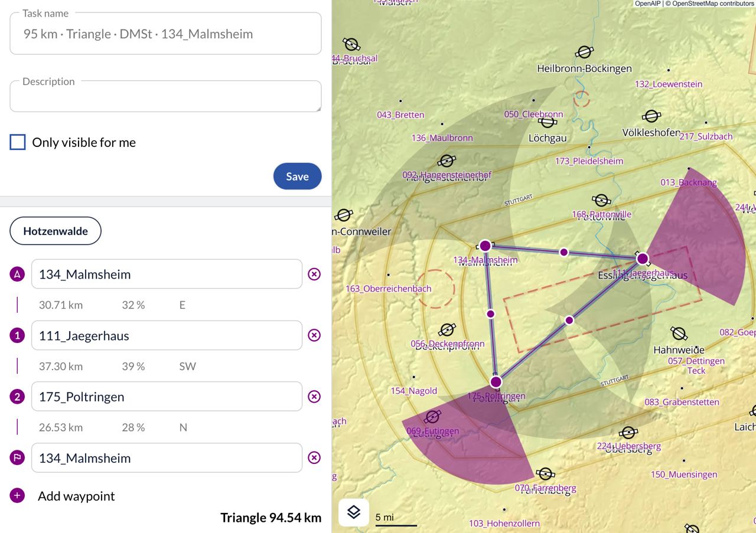Screen dimensions: 756x533
Task: Click the Bruchsal airfield symbol
Action: pos(351,44)
